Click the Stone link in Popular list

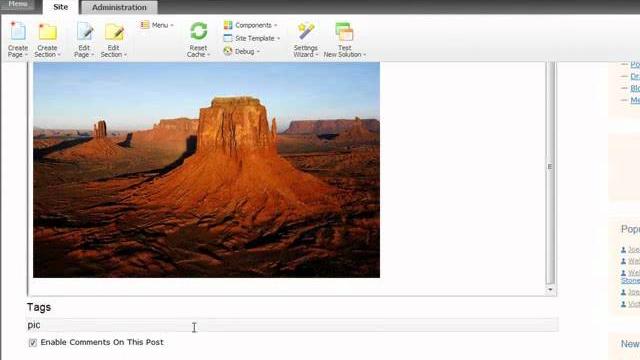[x=630, y=281]
